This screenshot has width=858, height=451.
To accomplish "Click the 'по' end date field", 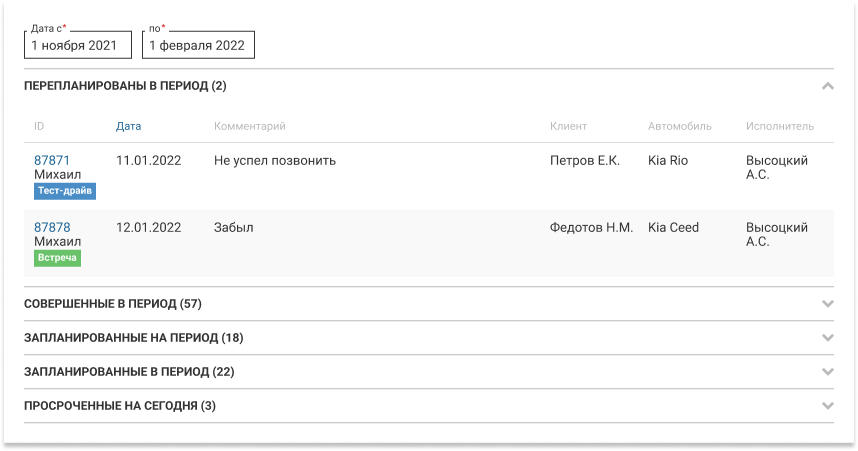I will click(198, 45).
